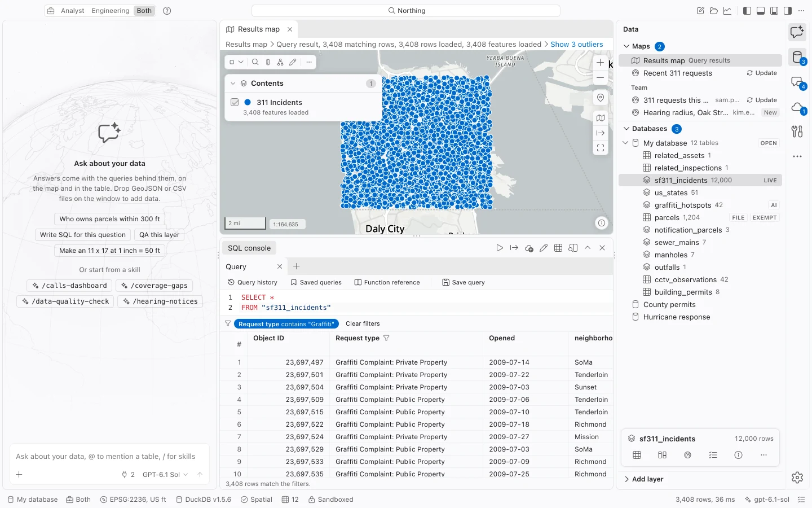Zoom in on the map with plus button
This screenshot has width=812, height=508.
tap(601, 63)
